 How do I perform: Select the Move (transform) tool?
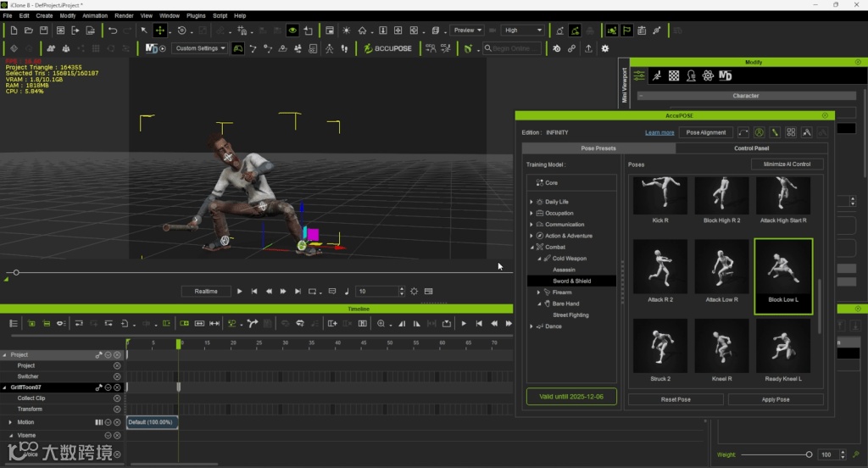tap(159, 31)
